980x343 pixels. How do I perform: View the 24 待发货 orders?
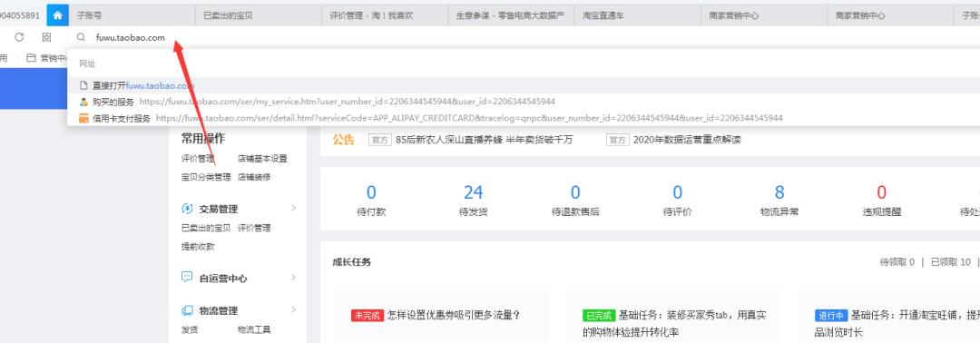tap(473, 200)
